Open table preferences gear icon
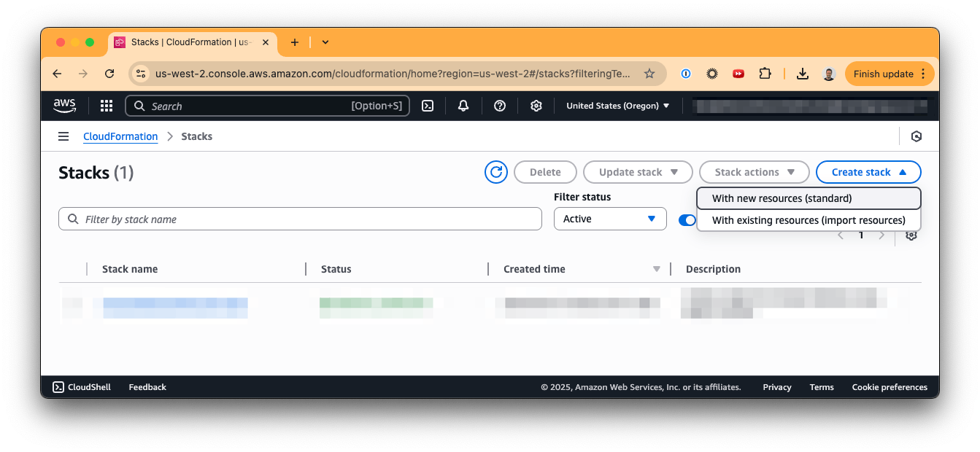The height and width of the screenshot is (452, 980). click(911, 235)
